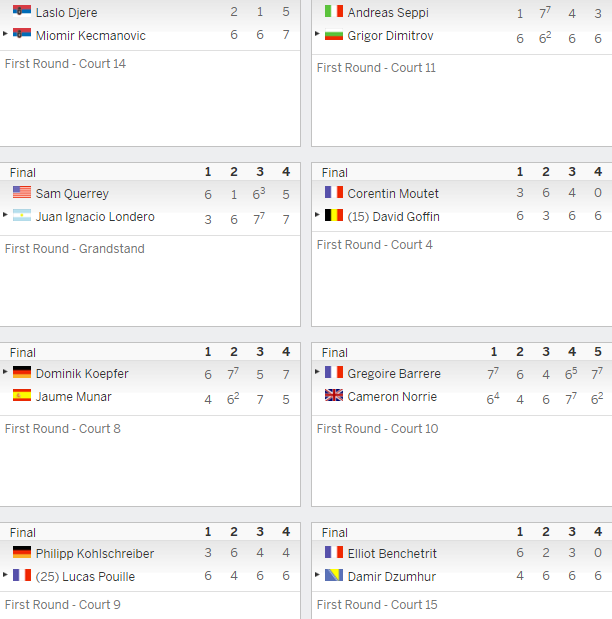Open Corentin Moutet player link
Viewport: 612px width, 619px height.
[393, 193]
